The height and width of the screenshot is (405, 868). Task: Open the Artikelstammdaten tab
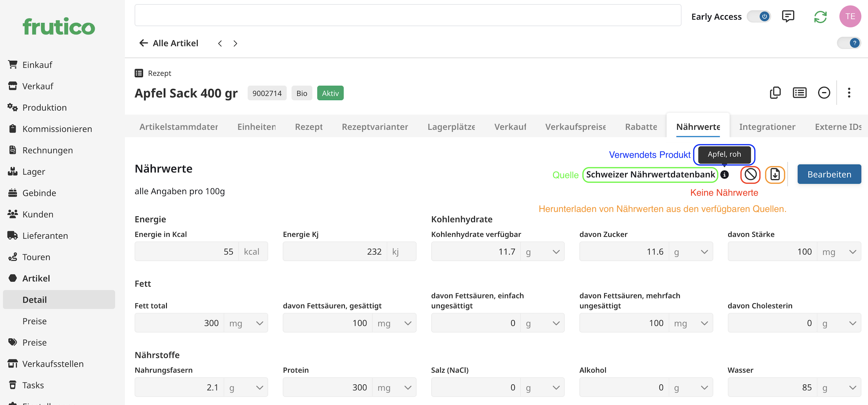(x=179, y=127)
